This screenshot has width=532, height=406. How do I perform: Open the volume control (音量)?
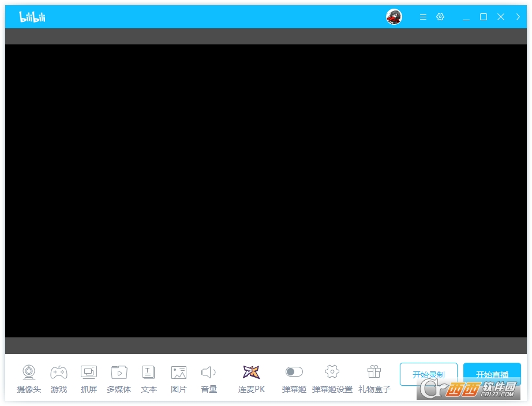[209, 378]
